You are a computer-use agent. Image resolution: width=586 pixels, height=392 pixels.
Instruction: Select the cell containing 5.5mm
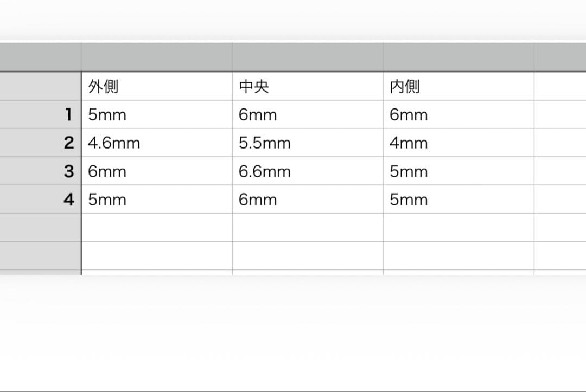(x=307, y=143)
